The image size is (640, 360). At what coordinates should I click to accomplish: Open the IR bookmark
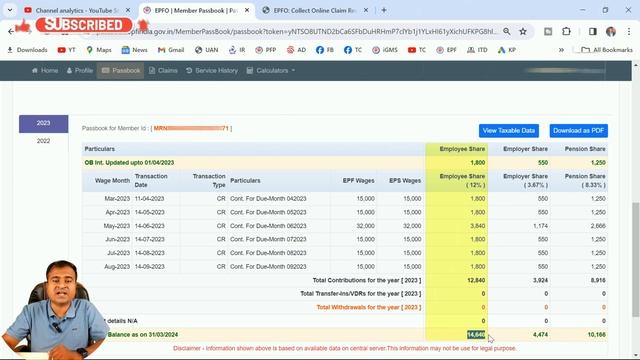coord(237,50)
